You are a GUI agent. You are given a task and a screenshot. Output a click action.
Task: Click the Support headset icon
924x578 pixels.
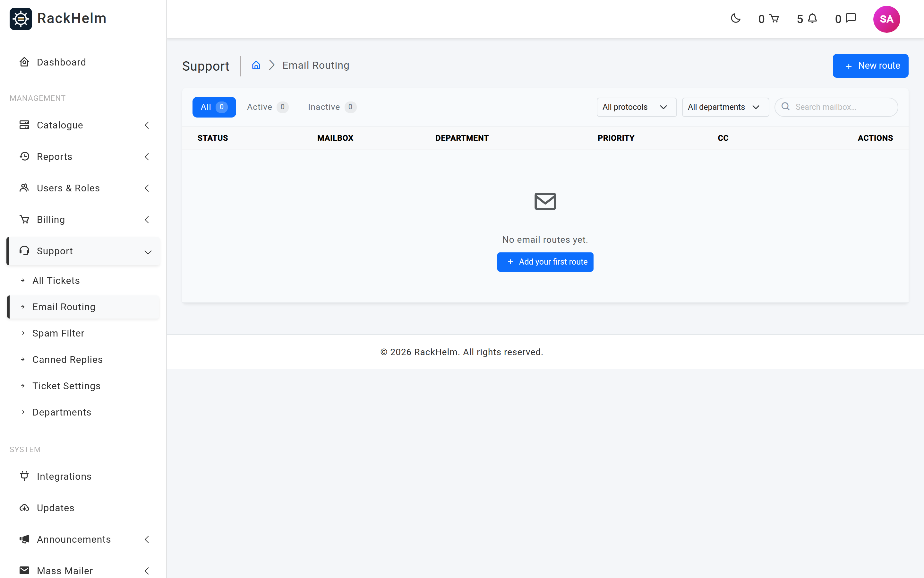(24, 251)
